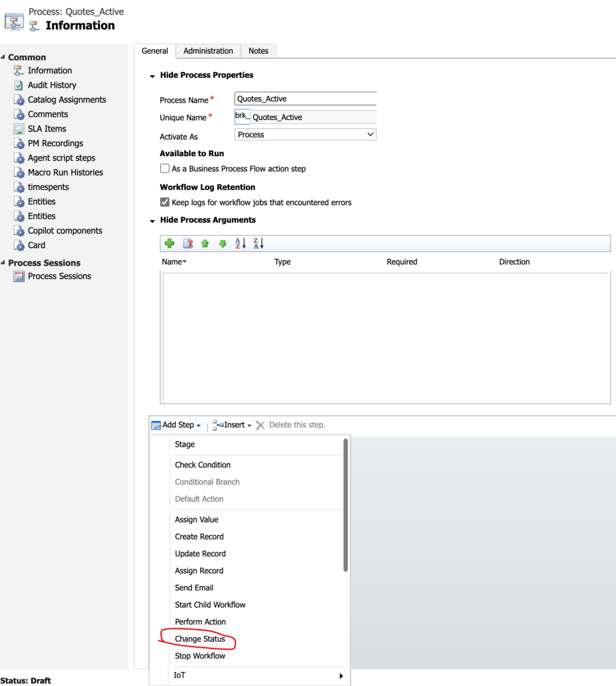Image resolution: width=616 pixels, height=686 pixels.
Task: Uncheck Keep logs for workflow jobs checkbox
Action: (165, 202)
